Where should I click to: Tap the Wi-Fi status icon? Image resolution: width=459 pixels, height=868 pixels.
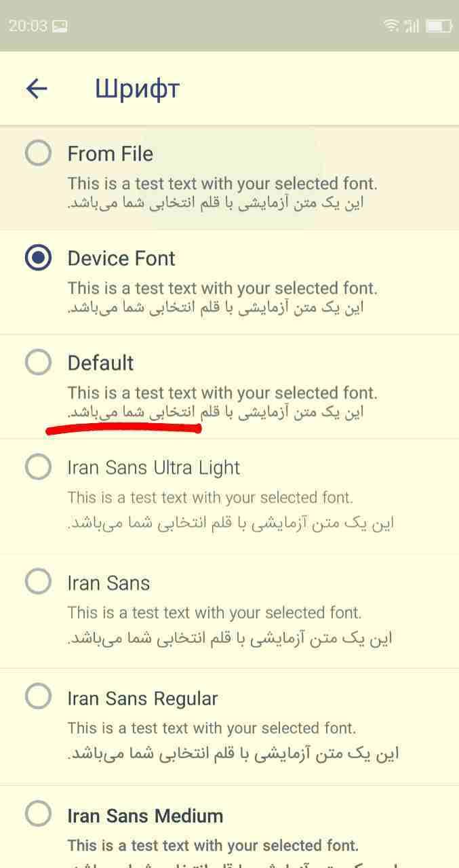[x=391, y=26]
